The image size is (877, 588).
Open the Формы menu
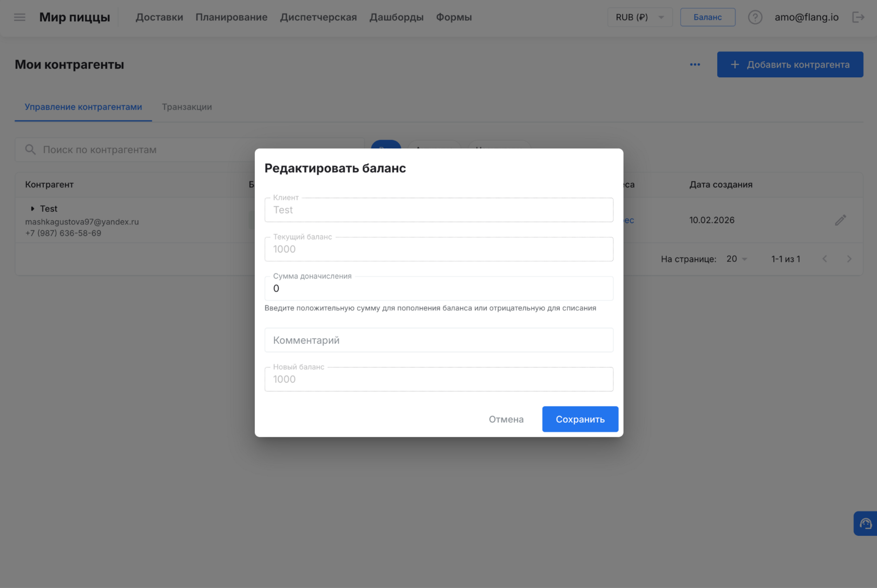pos(454,17)
